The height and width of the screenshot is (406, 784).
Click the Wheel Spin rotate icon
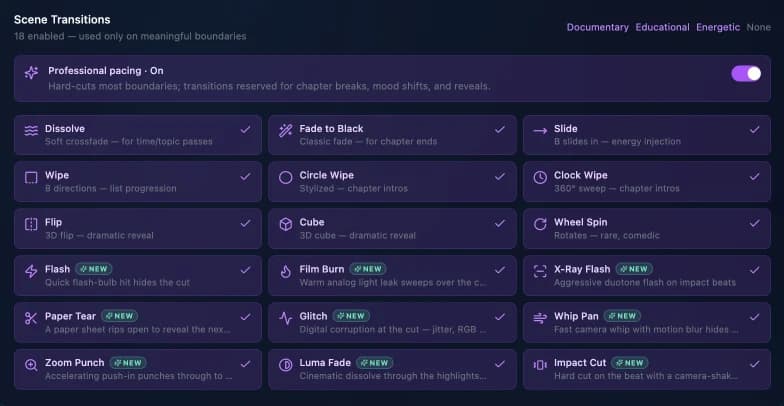(540, 224)
